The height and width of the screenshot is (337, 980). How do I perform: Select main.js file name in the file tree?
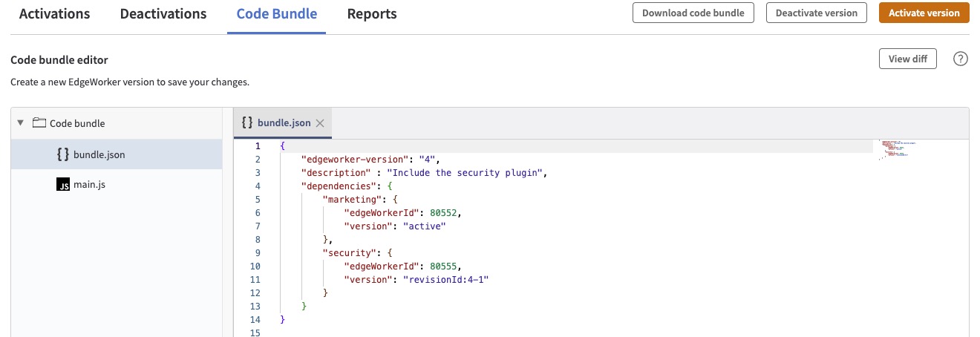[89, 185]
